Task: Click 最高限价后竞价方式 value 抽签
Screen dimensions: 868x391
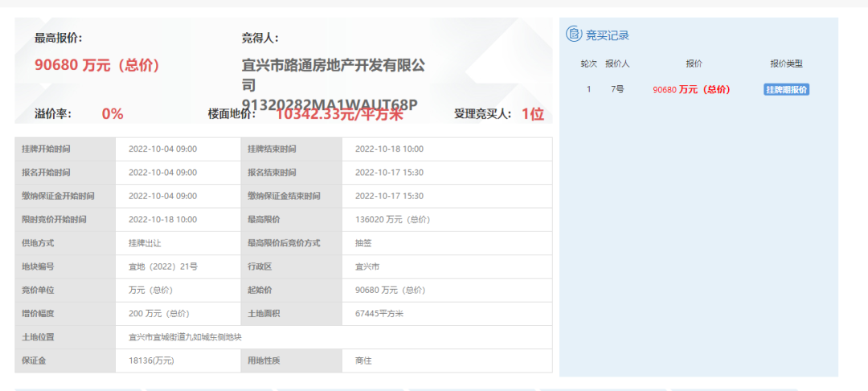Action: point(363,242)
